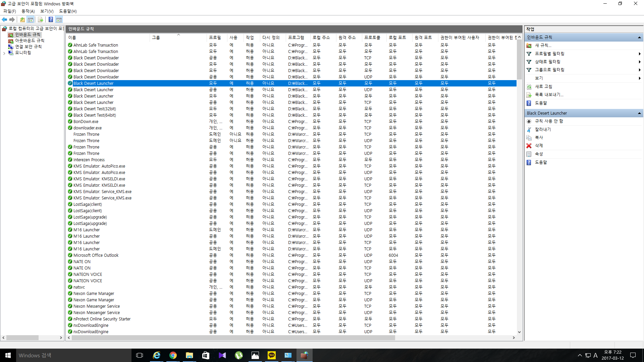The height and width of the screenshot is (362, 644).
Task: Click the 속성 properties icon
Action: click(529, 154)
